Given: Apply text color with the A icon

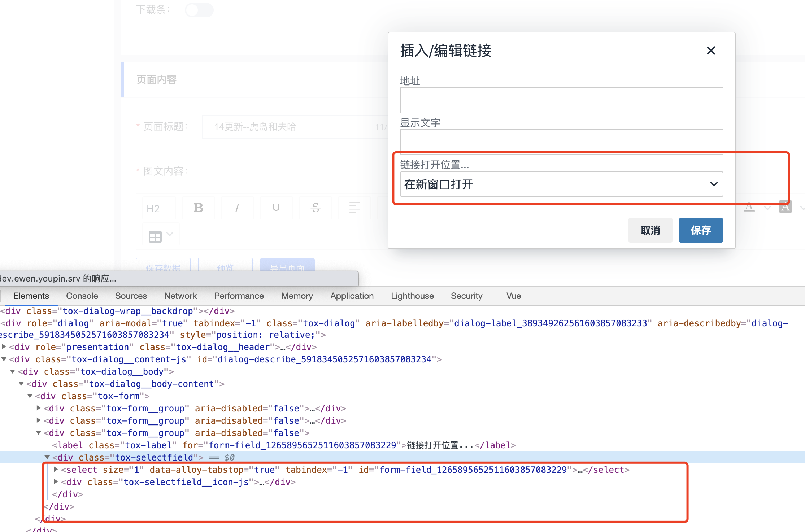Looking at the screenshot, I should [749, 208].
